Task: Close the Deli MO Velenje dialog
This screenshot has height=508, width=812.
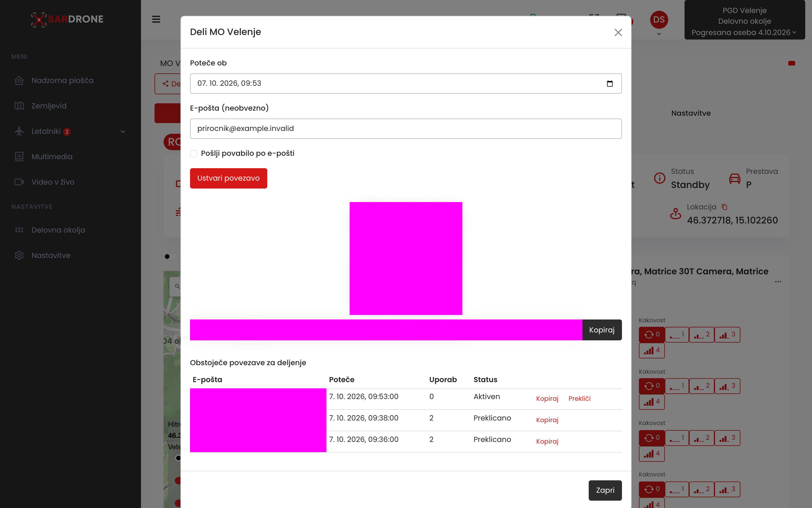Action: [618, 32]
